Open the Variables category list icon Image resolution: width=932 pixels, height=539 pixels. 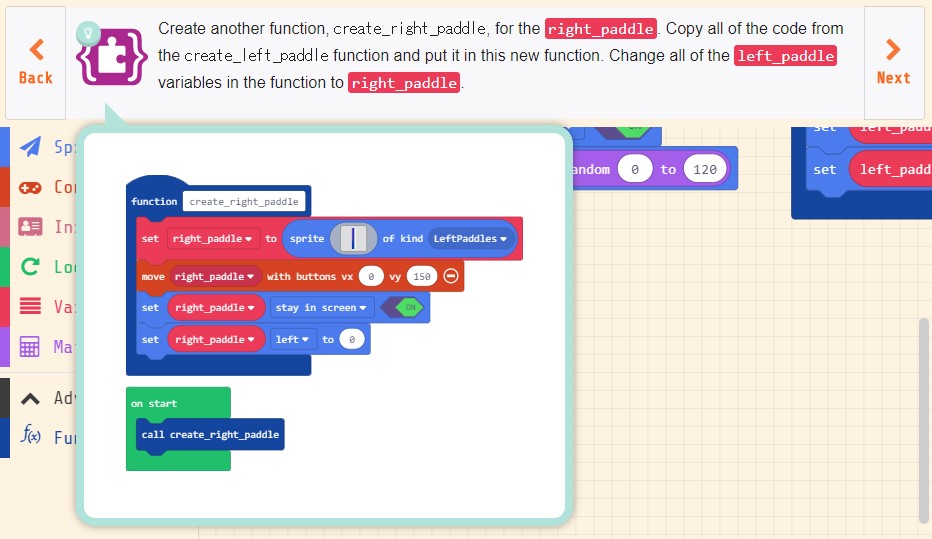coord(30,306)
